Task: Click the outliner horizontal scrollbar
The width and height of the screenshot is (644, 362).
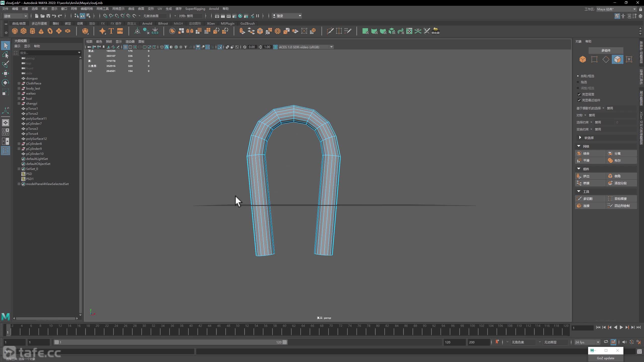Action: (x=45, y=318)
